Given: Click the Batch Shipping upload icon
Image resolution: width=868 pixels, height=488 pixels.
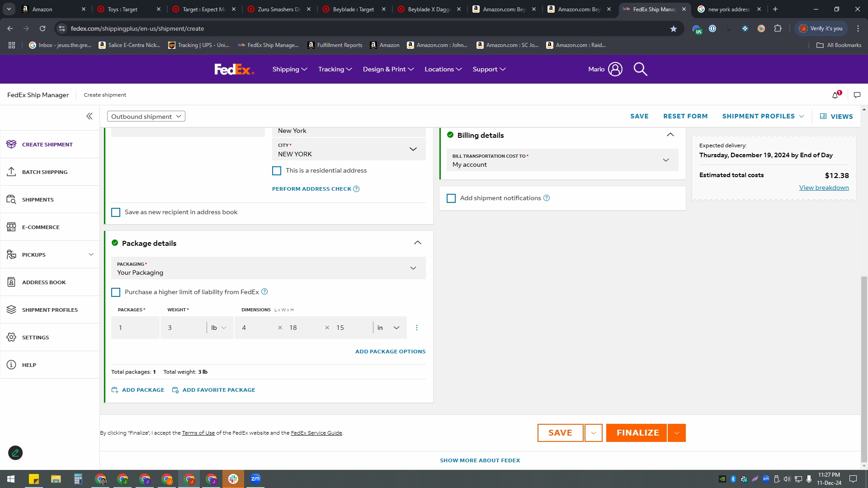Looking at the screenshot, I should pos(11,172).
